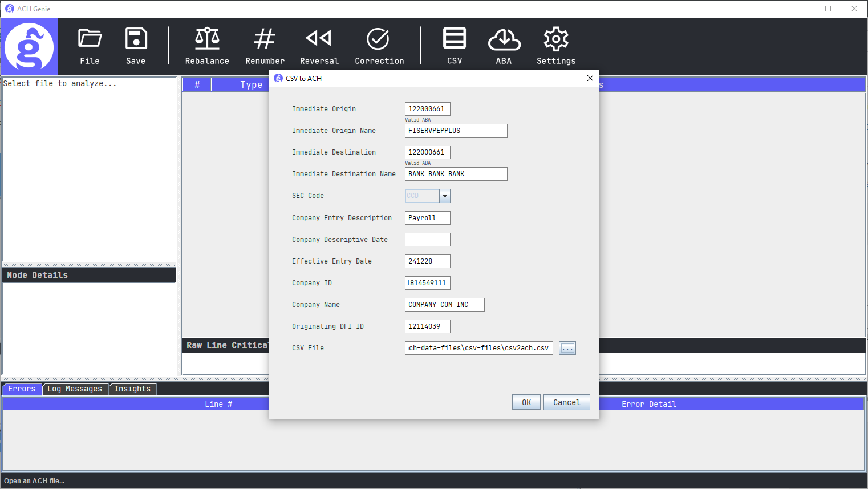Switch to the Errors tab
The image size is (868, 489).
click(x=22, y=389)
